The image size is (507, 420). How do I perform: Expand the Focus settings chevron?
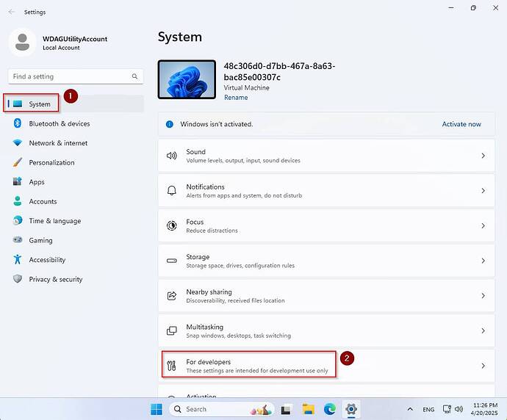pyautogui.click(x=483, y=225)
